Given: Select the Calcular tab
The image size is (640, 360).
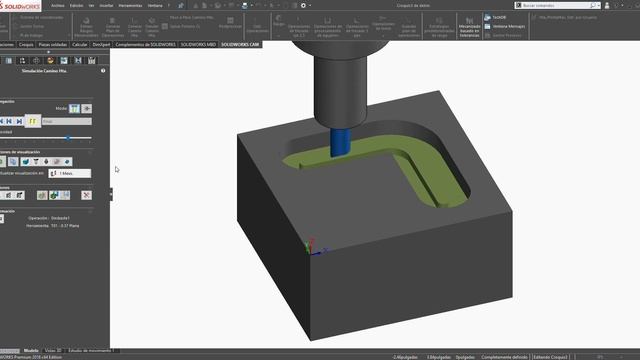Looking at the screenshot, I should [x=80, y=44].
